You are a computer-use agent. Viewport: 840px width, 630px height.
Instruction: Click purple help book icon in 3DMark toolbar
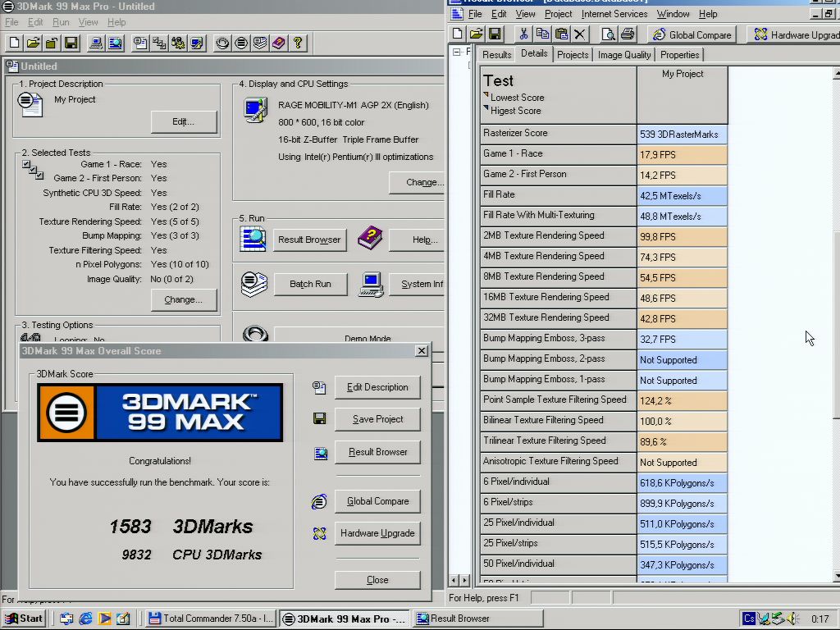coord(279,43)
